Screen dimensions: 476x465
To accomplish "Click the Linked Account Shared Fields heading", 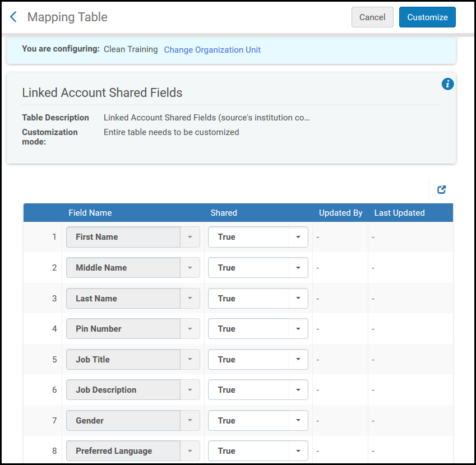I will click(102, 93).
